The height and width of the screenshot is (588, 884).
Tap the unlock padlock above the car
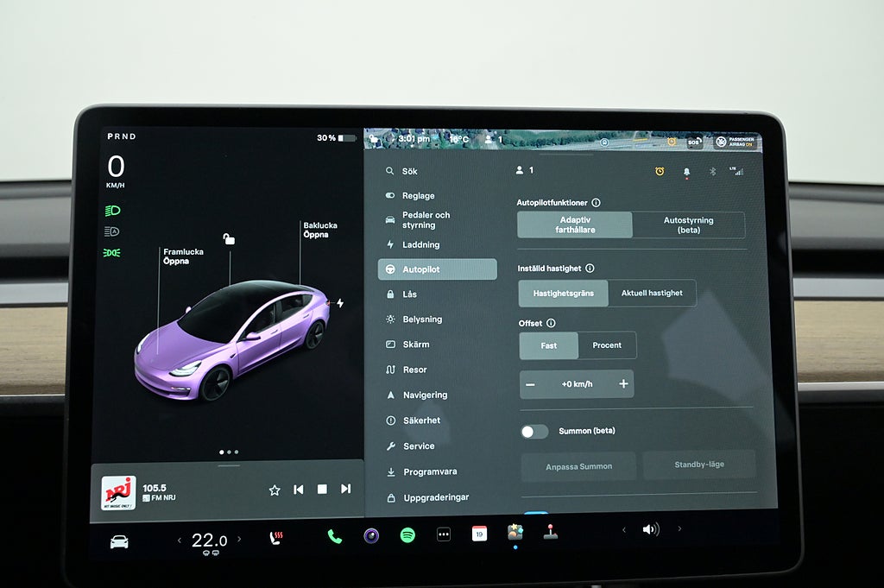pos(229,239)
